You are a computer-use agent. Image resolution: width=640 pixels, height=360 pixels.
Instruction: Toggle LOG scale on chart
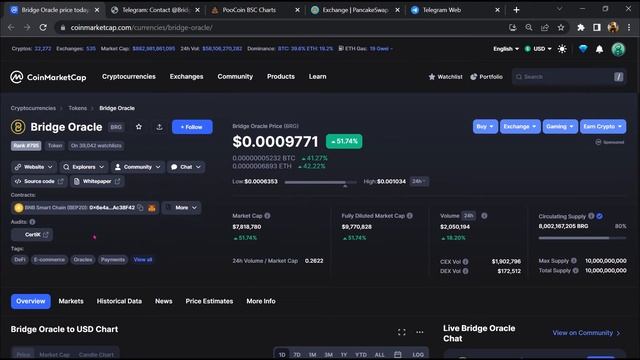[x=418, y=355]
